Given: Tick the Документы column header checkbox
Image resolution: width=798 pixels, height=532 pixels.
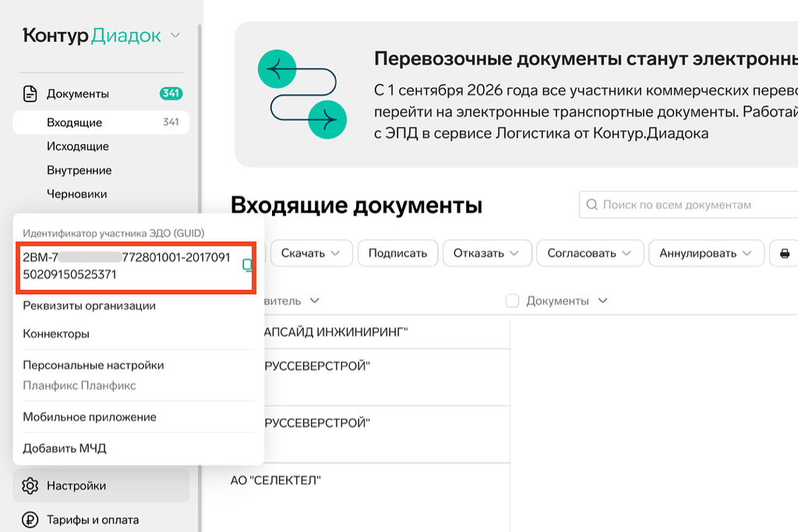Looking at the screenshot, I should [x=512, y=301].
